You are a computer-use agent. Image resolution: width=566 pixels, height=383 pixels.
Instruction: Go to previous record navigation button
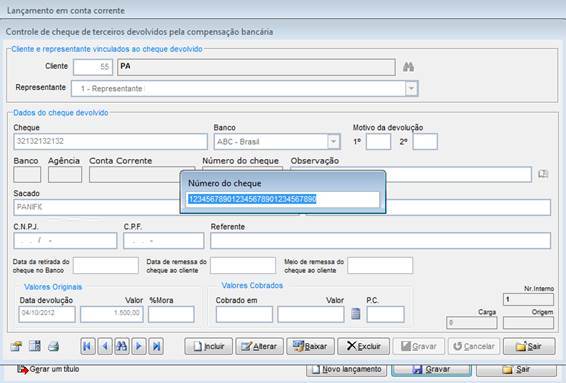pos(105,347)
